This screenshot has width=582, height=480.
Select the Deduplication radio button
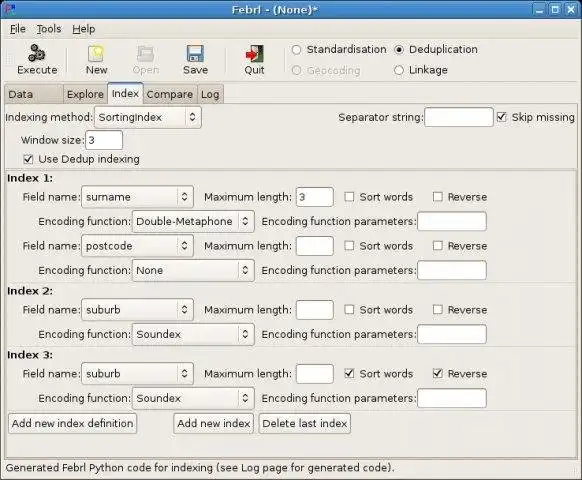pos(399,50)
